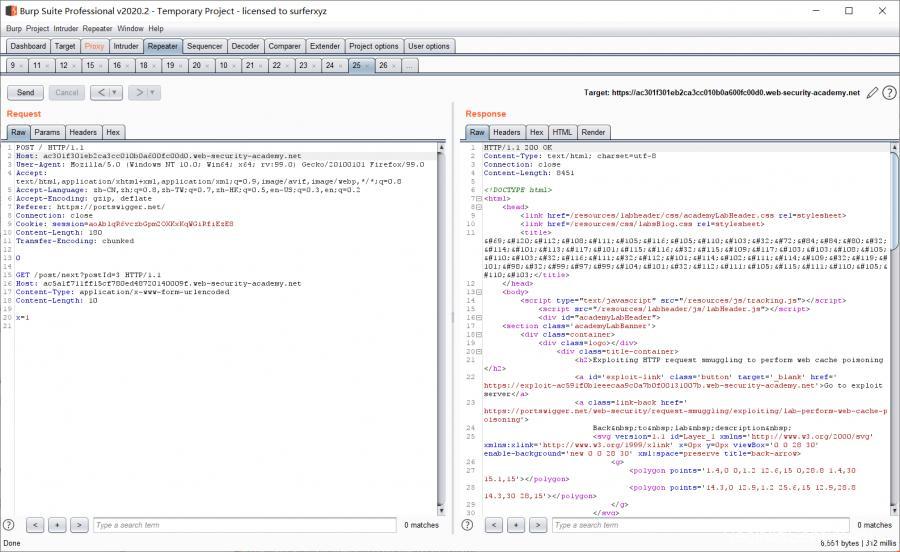Open Repeater tab number 22
Viewport: 900px width, 552px height.
click(277, 65)
